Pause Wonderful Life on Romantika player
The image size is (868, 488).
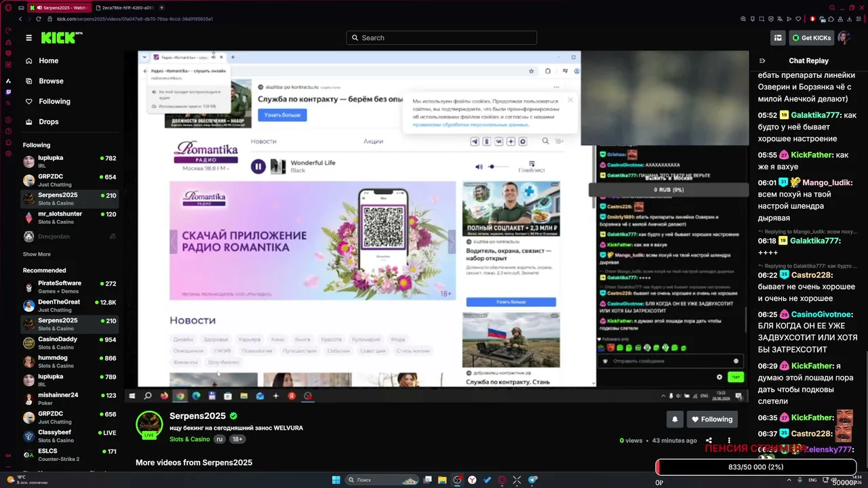point(258,166)
